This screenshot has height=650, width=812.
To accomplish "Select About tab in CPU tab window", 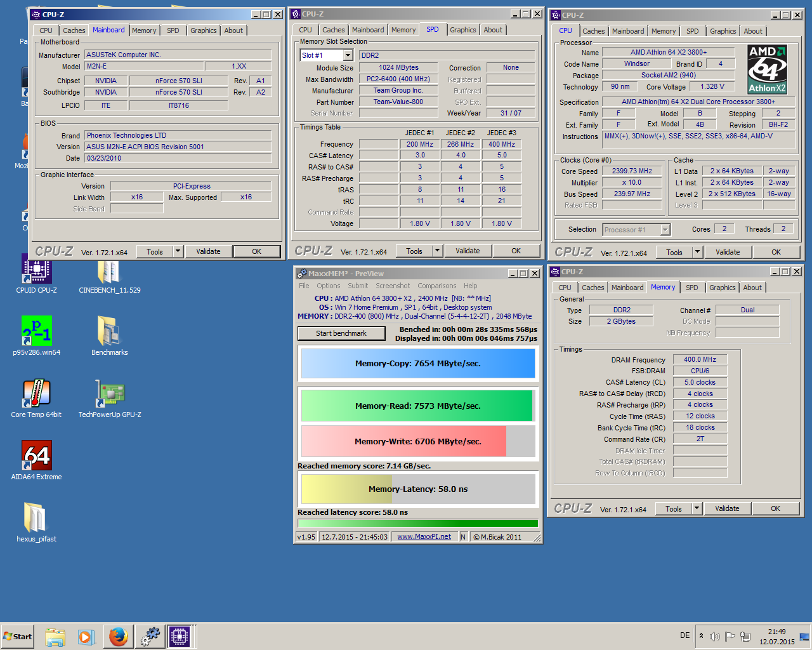I will 753,31.
